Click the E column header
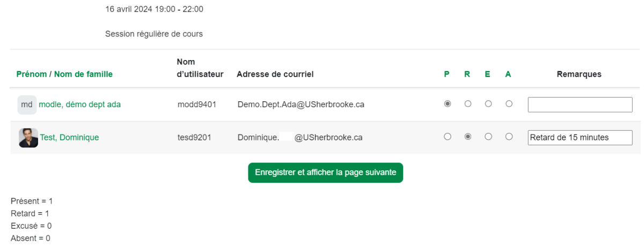Viewport: 644px width, 247px height. click(x=487, y=74)
